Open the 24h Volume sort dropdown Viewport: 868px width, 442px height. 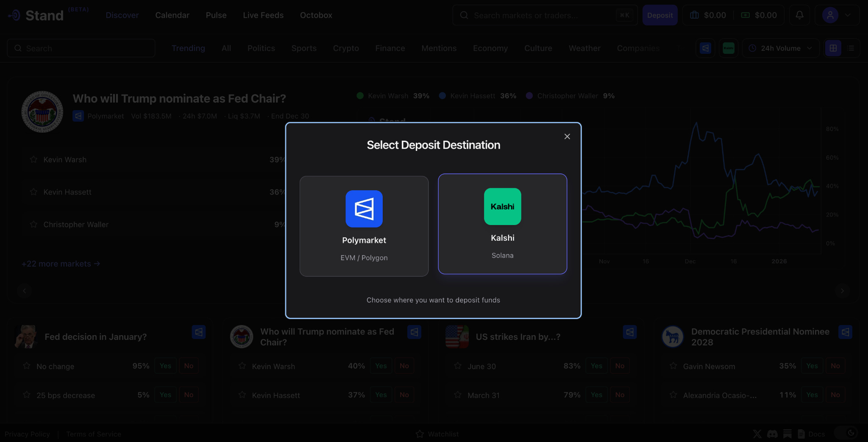780,48
